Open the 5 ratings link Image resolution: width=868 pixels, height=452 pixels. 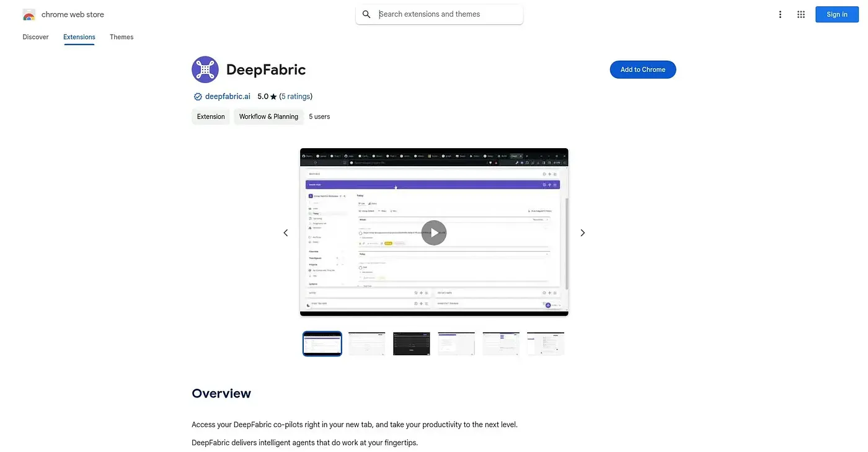296,96
